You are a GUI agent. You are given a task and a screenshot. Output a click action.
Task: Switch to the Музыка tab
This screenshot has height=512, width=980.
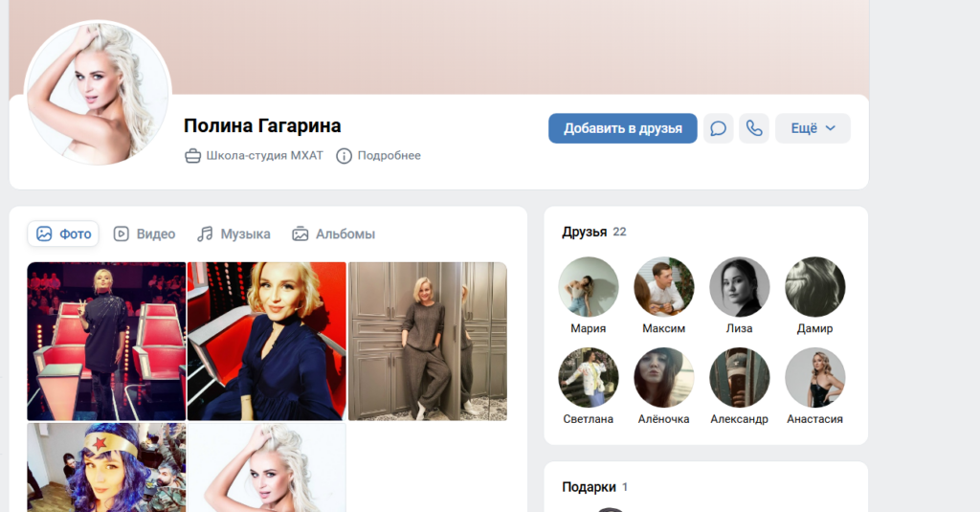[x=234, y=234]
